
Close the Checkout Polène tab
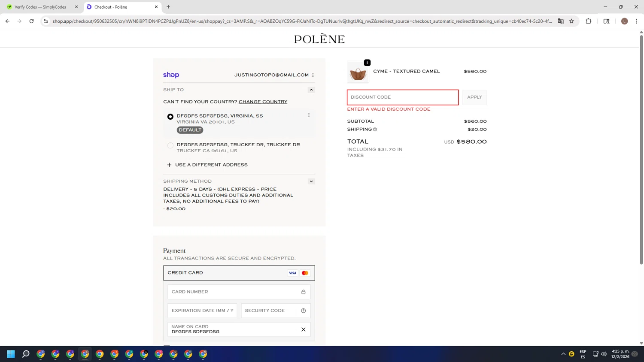(156, 7)
